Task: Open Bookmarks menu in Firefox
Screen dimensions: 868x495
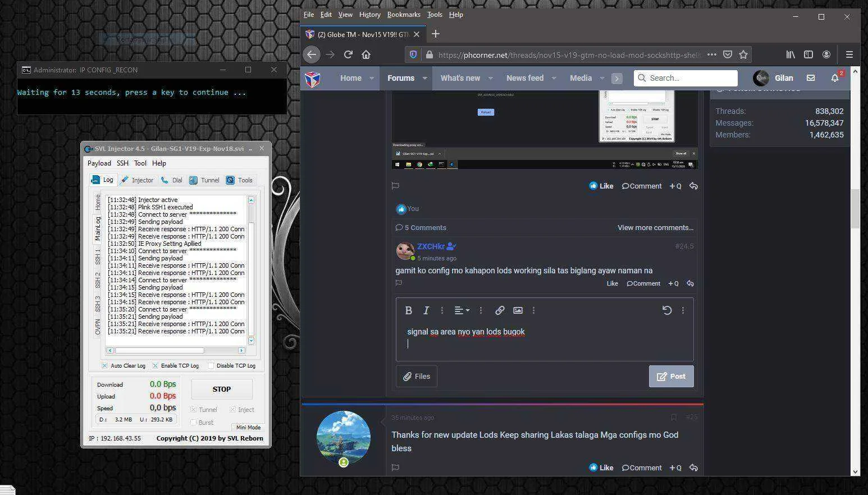Action: point(404,15)
